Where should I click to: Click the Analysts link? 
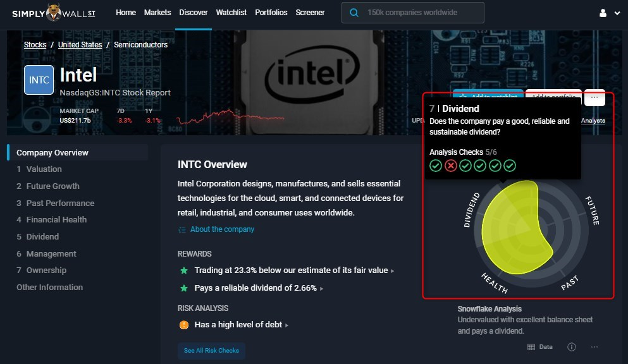593,121
